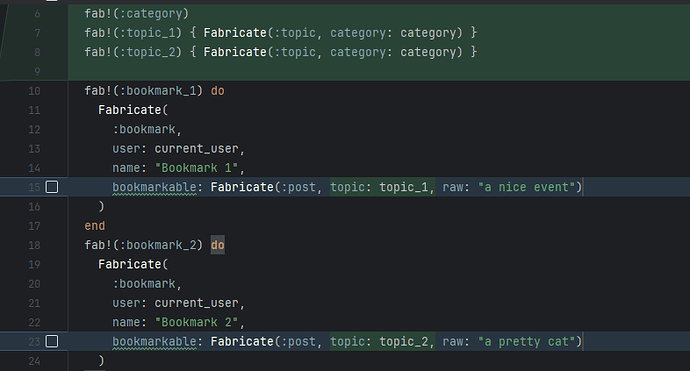Viewport: 690px width, 371px height.
Task: Select gutter line number 6
Action: 37,14
